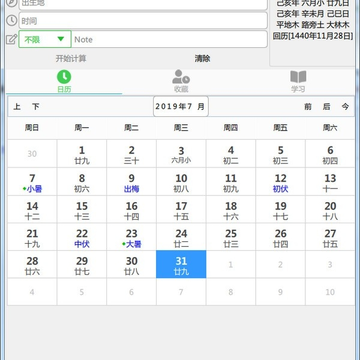Select greyed August 10 date cell
This screenshot has width=360, height=360.
pyautogui.click(x=330, y=292)
